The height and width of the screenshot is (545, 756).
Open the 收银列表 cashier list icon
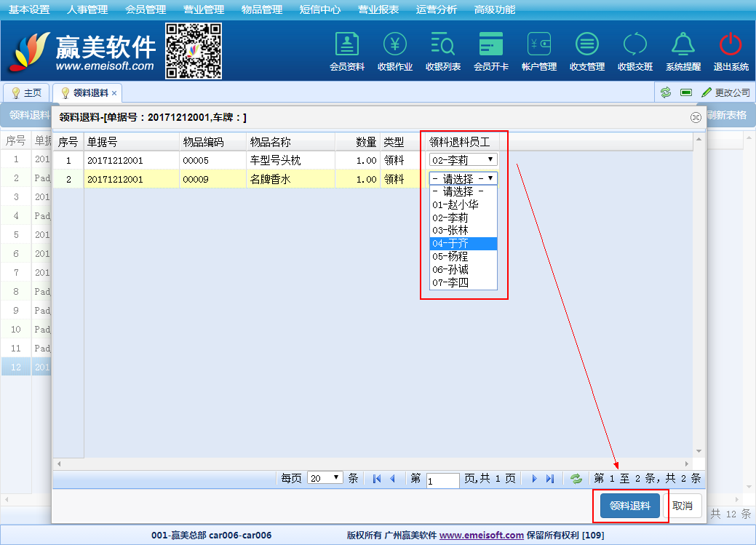443,45
